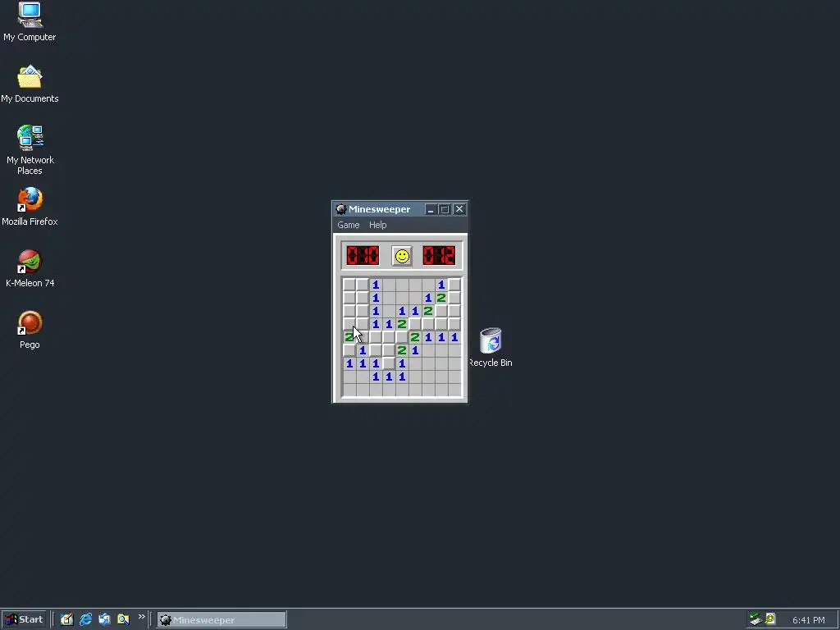Uncover the top-right corner cell of the minefield
840x630 pixels.
point(454,285)
